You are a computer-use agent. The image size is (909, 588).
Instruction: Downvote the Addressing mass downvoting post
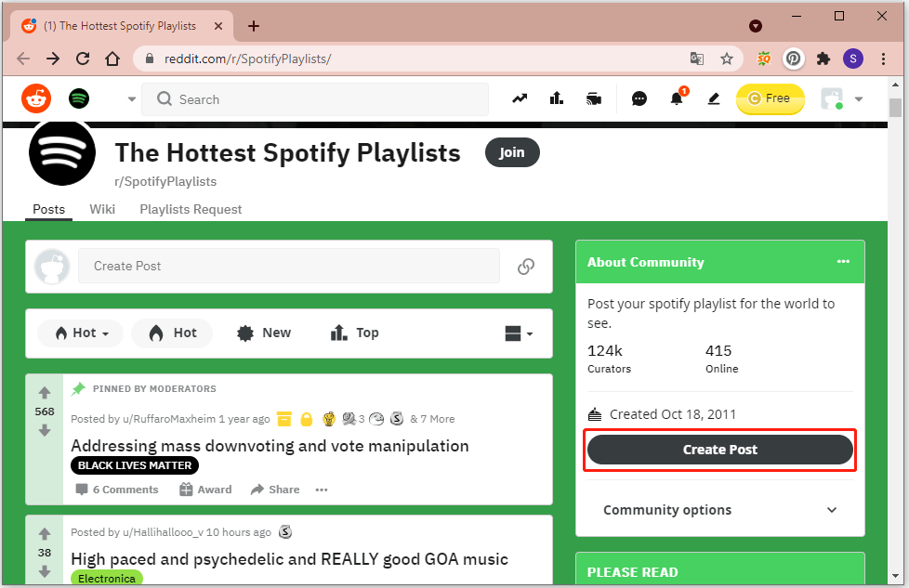click(45, 430)
